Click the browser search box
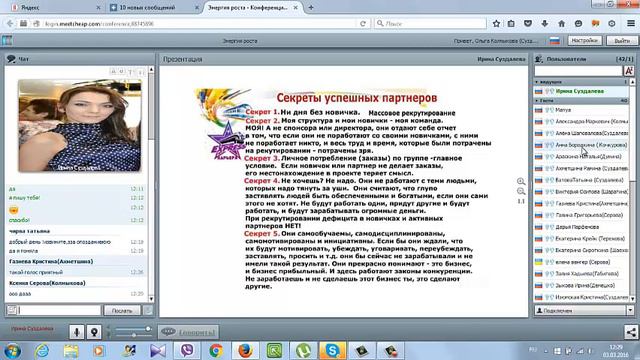 [430, 24]
